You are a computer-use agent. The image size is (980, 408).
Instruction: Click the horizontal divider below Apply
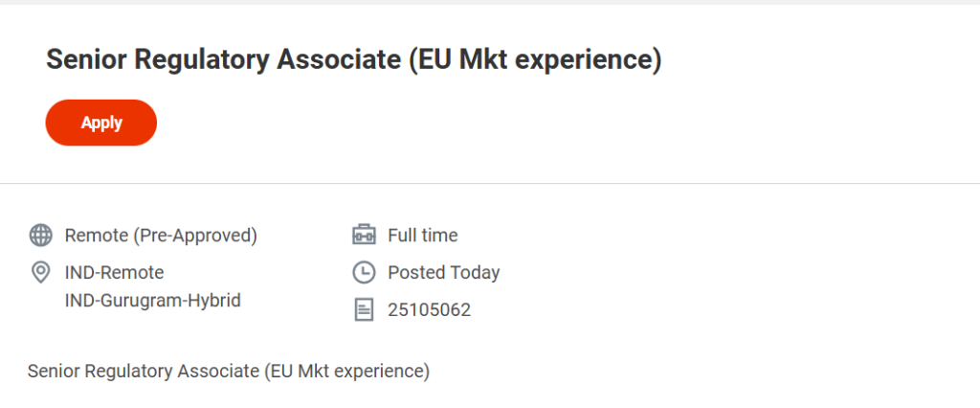point(490,183)
